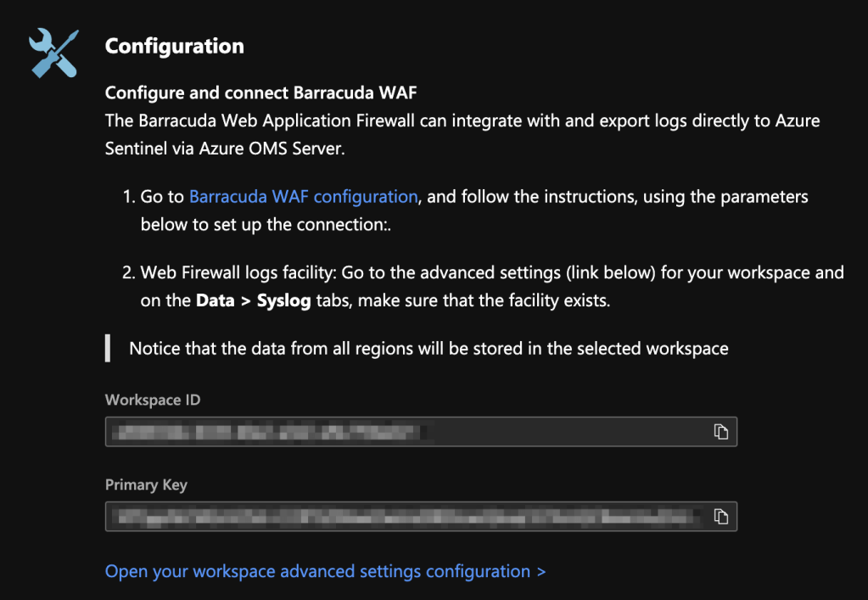Click inside the Workspace ID field

(407, 432)
